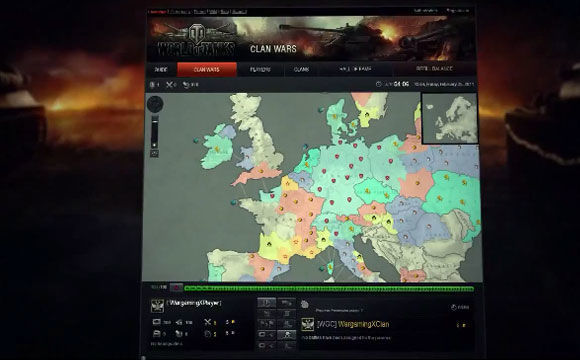Click the teal landing marker west of France
Viewport: 580px width, 360px height.
pyautogui.click(x=233, y=202)
